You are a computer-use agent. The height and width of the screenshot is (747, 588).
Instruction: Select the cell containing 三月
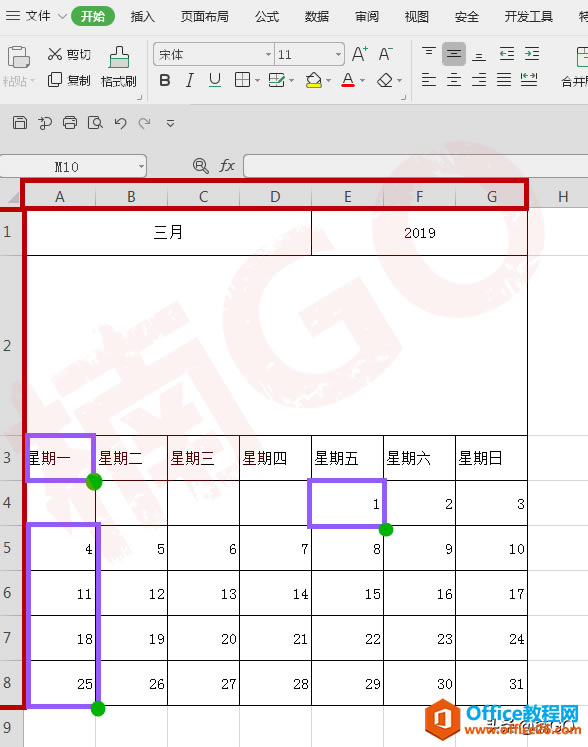168,232
